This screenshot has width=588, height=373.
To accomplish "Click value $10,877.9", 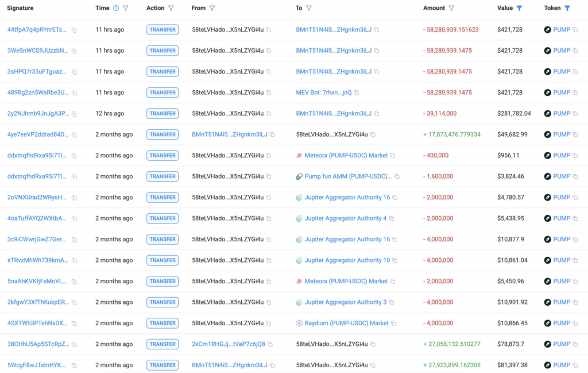I will 510,239.
